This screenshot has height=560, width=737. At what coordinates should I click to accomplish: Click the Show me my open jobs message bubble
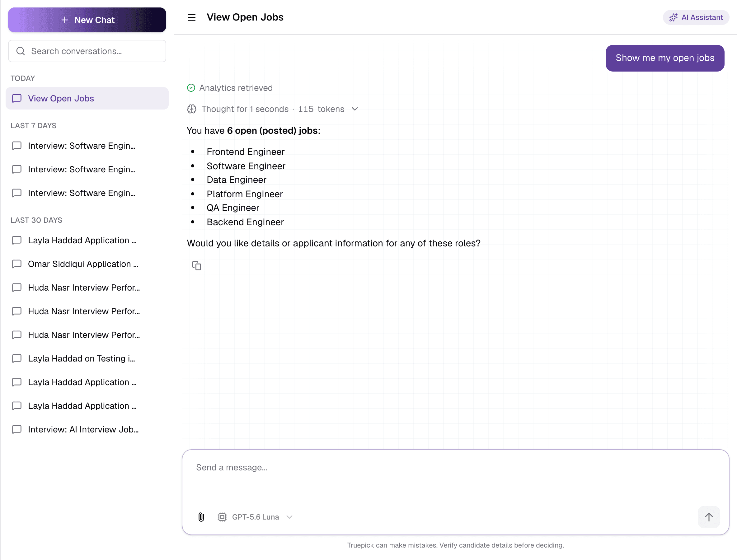click(665, 58)
